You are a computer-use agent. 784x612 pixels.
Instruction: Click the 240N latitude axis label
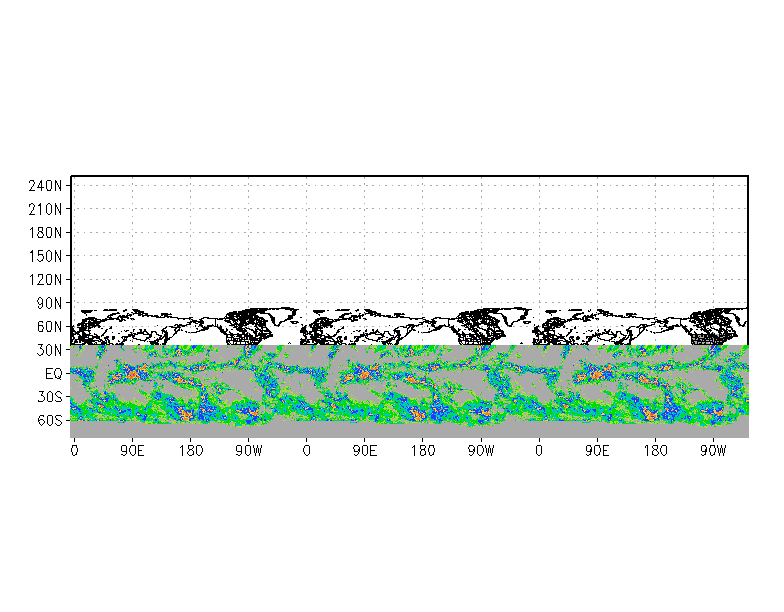click(x=45, y=186)
